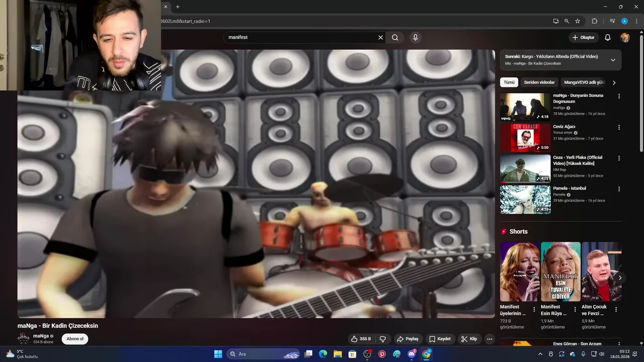The width and height of the screenshot is (644, 362).
Task: Open more actions under the video
Action: pyautogui.click(x=490, y=339)
